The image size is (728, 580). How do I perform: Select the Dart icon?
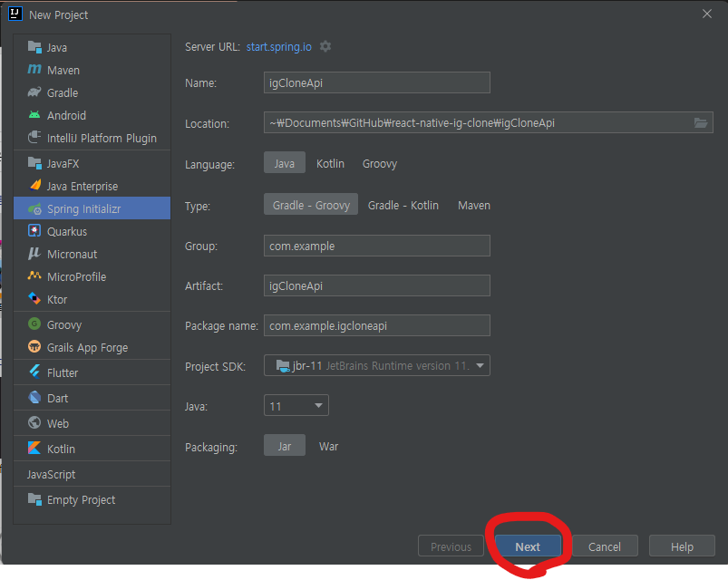tap(34, 397)
